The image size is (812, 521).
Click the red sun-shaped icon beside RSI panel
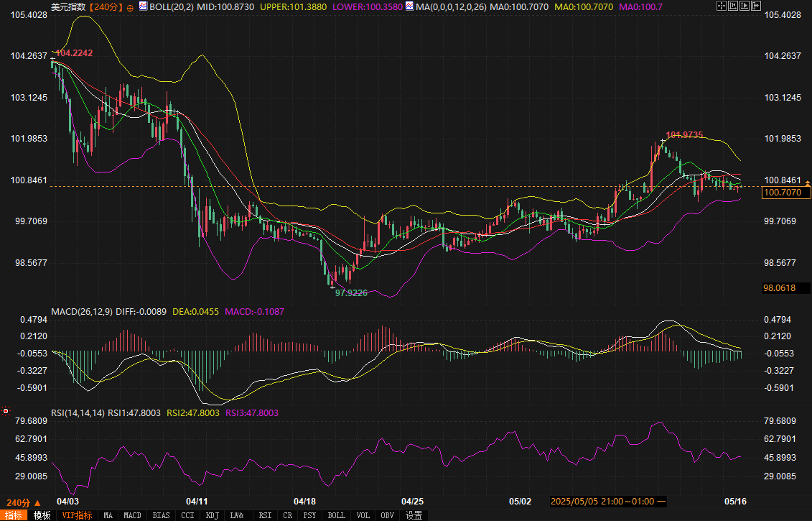tap(6, 411)
